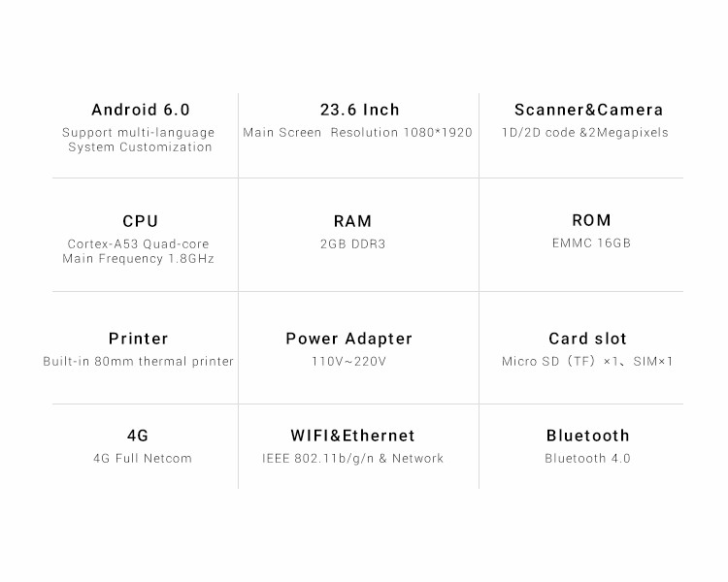Image resolution: width=728 pixels, height=582 pixels.
Task: Click the Scanner&Camera heading
Action: click(x=589, y=110)
